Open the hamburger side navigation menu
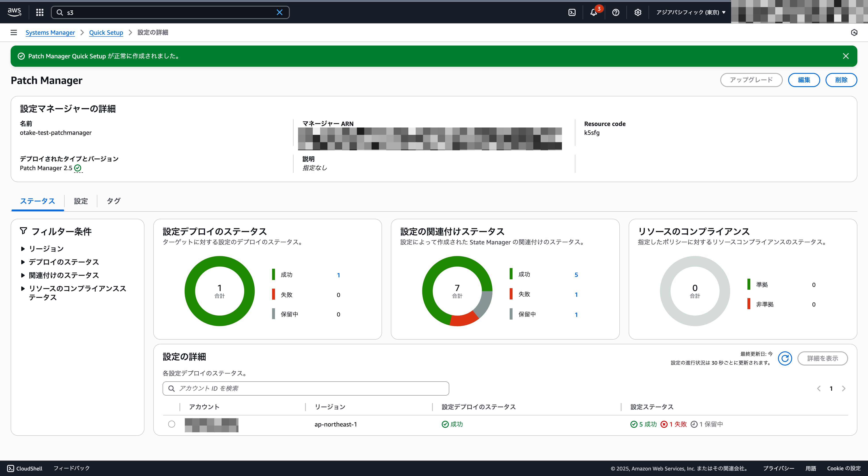 click(14, 33)
